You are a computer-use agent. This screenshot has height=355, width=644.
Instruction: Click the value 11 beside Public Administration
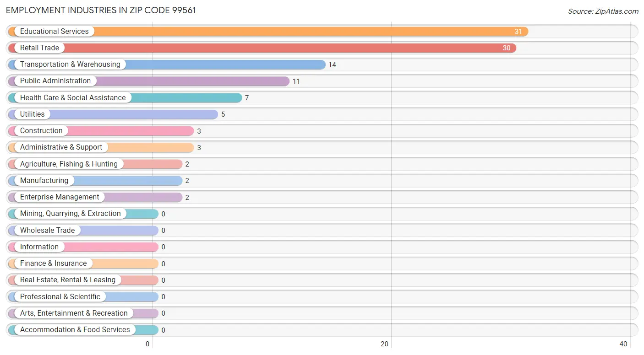(296, 81)
